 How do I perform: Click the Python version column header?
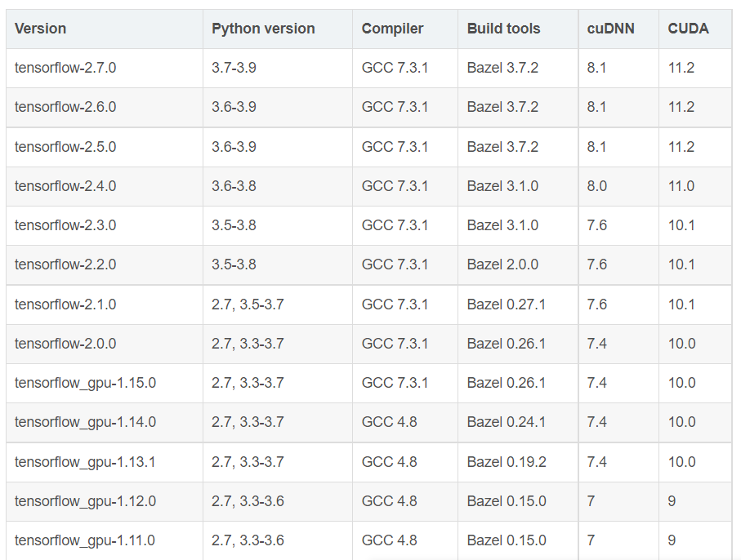(263, 29)
